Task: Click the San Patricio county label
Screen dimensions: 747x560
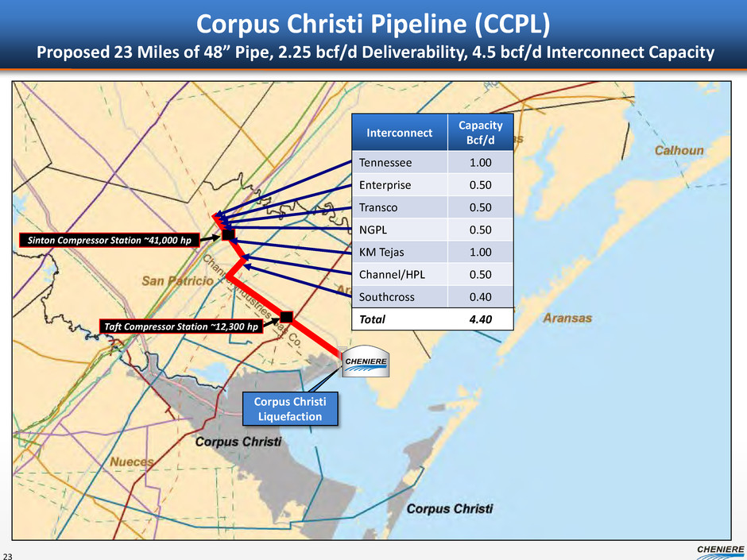Action: click(x=176, y=281)
